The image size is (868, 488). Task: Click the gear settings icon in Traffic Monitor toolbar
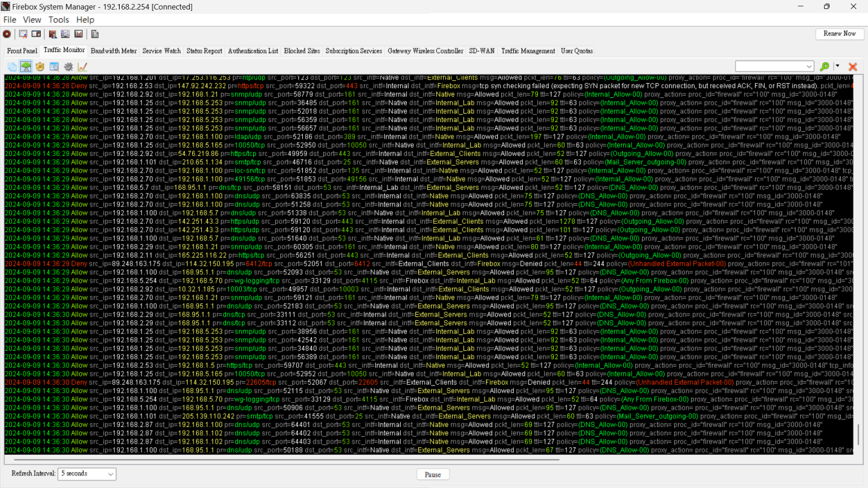[x=68, y=66]
